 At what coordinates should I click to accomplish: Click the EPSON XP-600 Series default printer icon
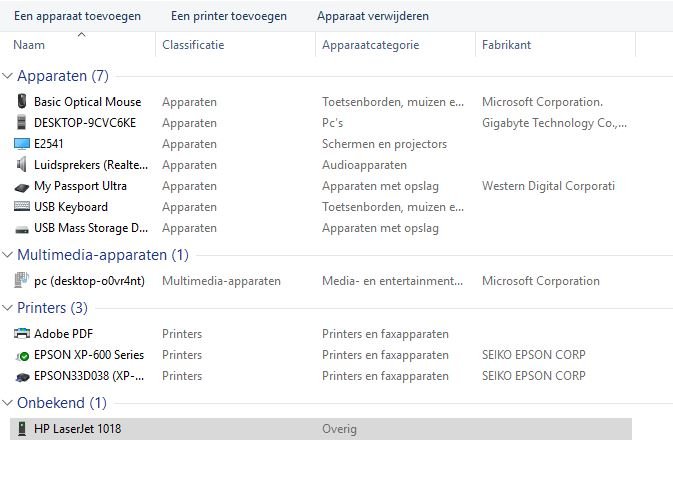22,355
